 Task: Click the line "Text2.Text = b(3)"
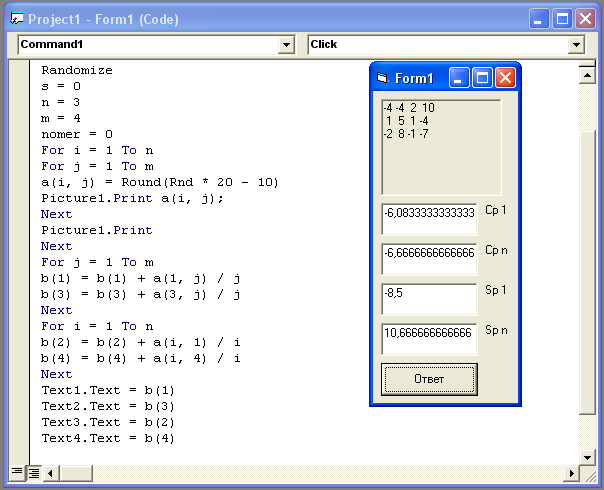[x=108, y=406]
